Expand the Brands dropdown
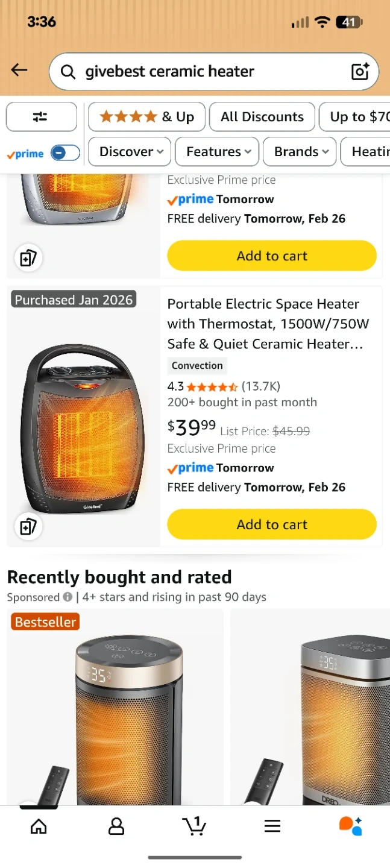Viewport: 390px width, 868px height. coord(301,151)
